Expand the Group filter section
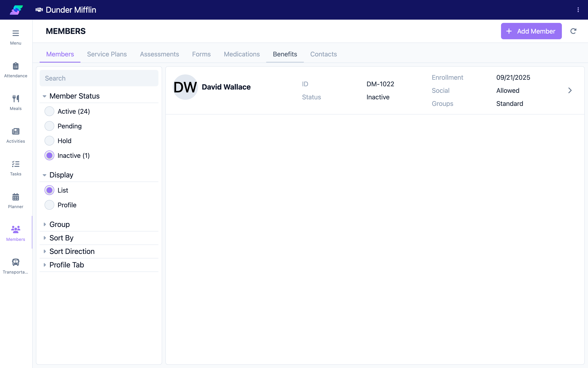Viewport: 588px width, 368px height. tap(99, 224)
